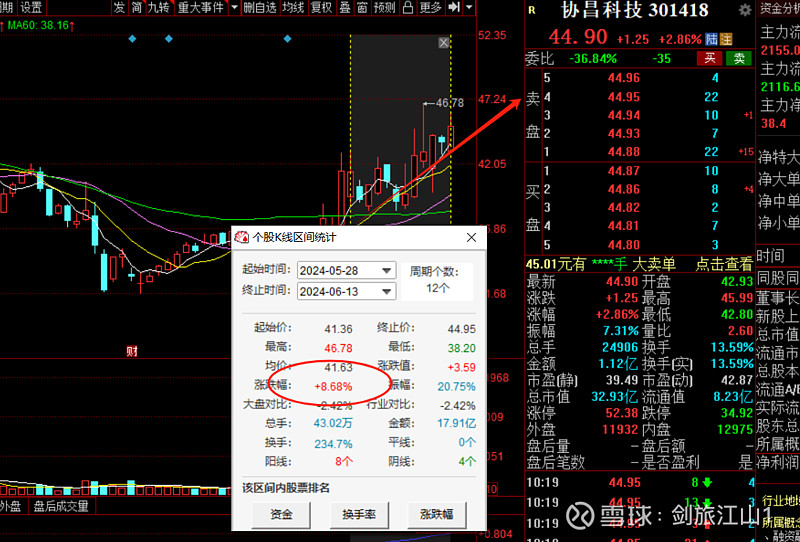Click the 52.35 price axis label
Screen dimensions: 800x542
point(492,35)
